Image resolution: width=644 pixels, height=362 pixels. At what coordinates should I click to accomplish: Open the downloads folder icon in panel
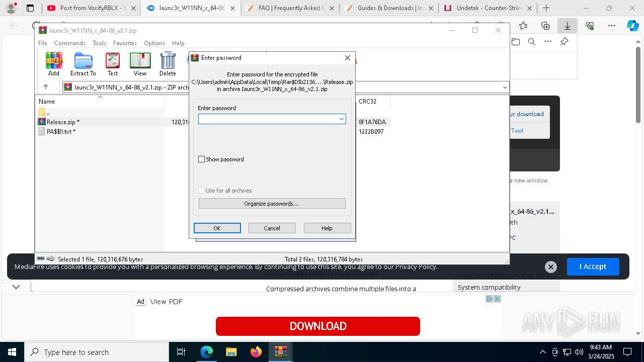point(516,42)
